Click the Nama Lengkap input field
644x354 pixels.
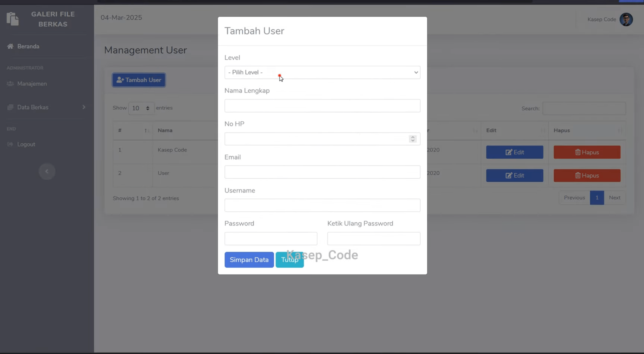(322, 106)
